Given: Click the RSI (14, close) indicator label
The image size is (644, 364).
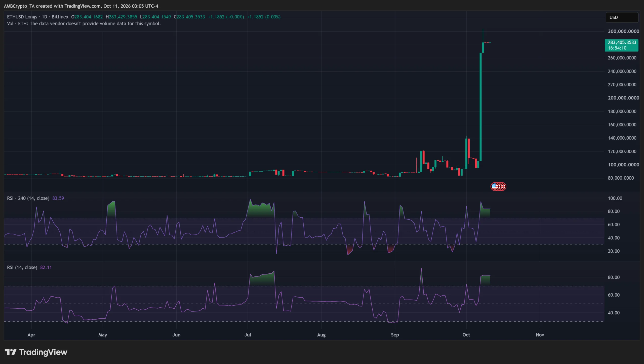Looking at the screenshot, I should click(22, 267).
